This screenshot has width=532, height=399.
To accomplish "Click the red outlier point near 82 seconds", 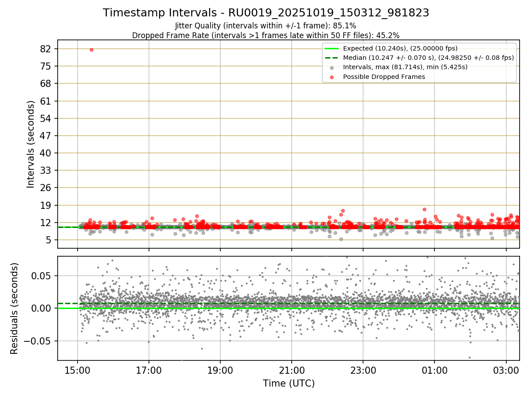I will point(91,50).
